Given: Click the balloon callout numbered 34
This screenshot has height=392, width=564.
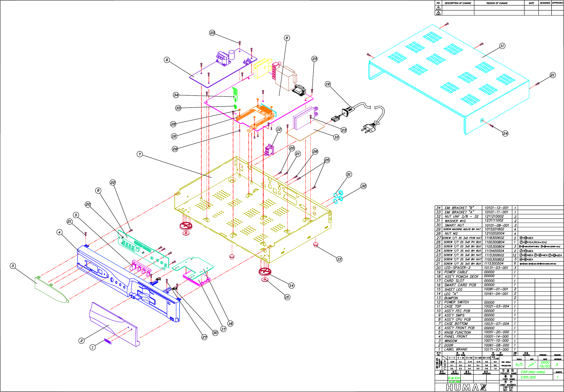Looking at the screenshot, I should [x=176, y=95].
